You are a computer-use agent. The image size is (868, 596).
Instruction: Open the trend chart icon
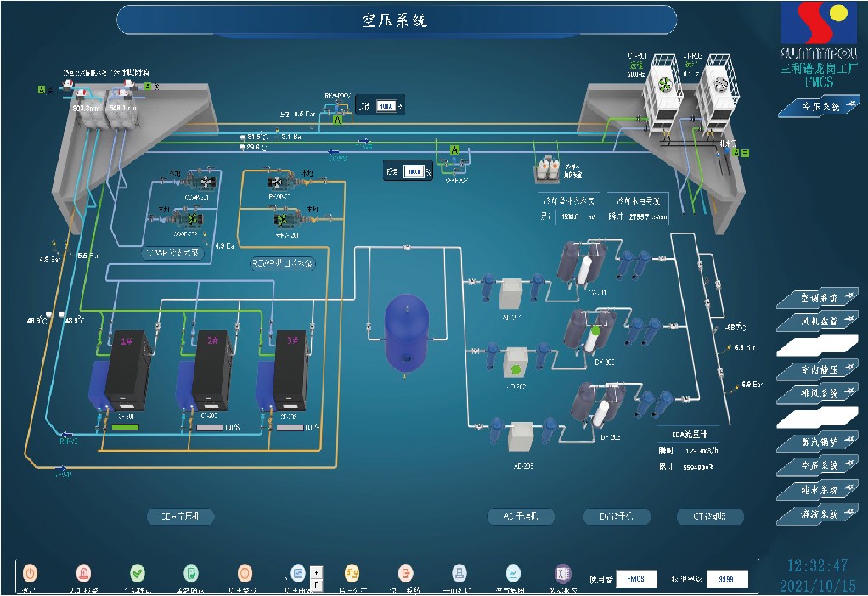click(x=513, y=573)
